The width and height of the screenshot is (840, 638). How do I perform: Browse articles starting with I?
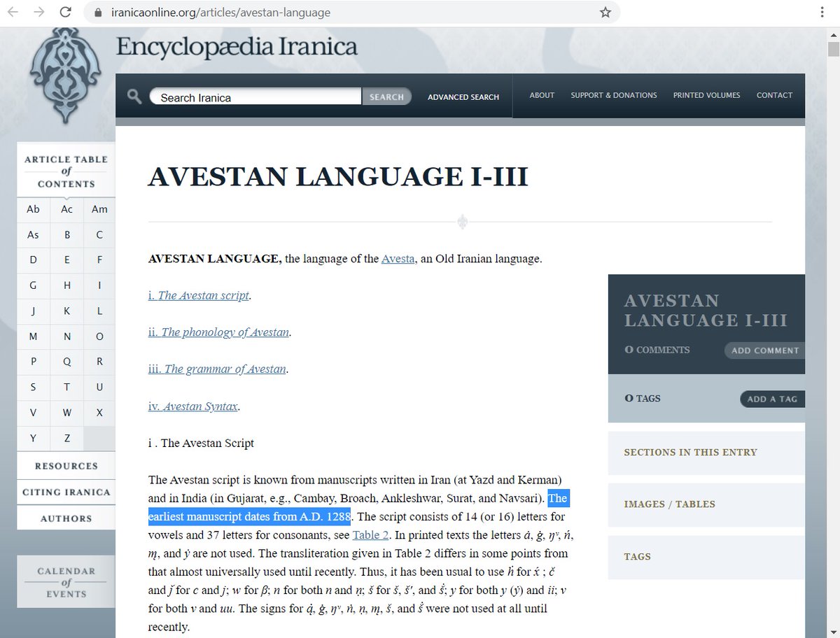(99, 285)
